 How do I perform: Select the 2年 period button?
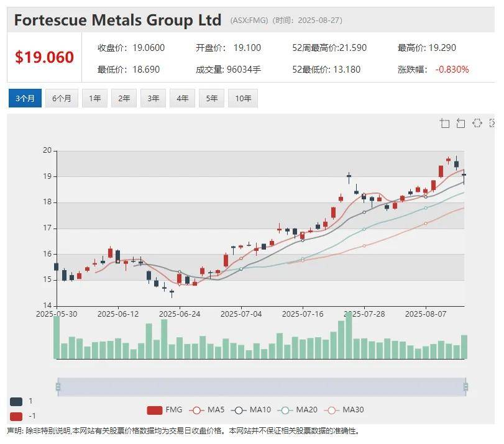pyautogui.click(x=123, y=97)
